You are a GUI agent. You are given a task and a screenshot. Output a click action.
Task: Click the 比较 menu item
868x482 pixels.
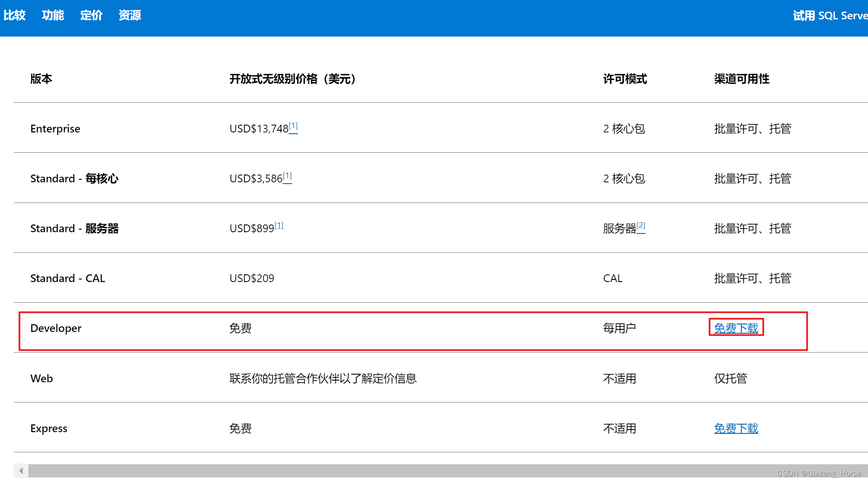(x=15, y=14)
